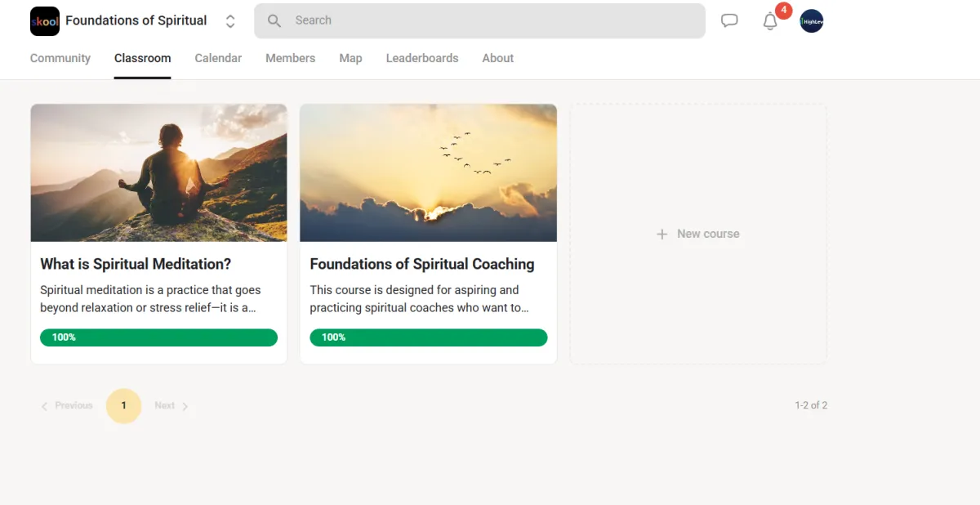Click the Previous page chevron arrow
Screen dimensions: 980x505
click(45, 406)
